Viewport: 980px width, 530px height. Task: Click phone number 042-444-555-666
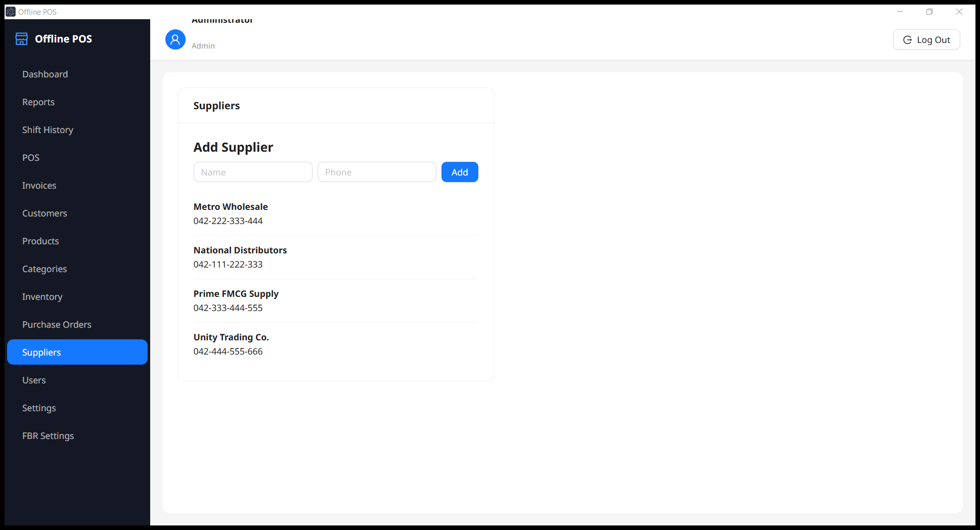tap(228, 351)
